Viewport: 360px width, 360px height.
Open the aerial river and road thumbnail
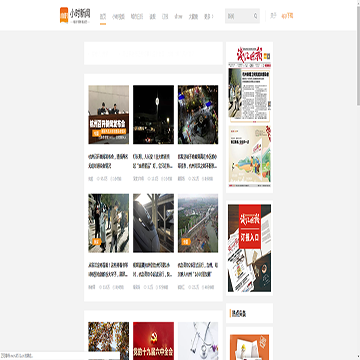[198, 223]
